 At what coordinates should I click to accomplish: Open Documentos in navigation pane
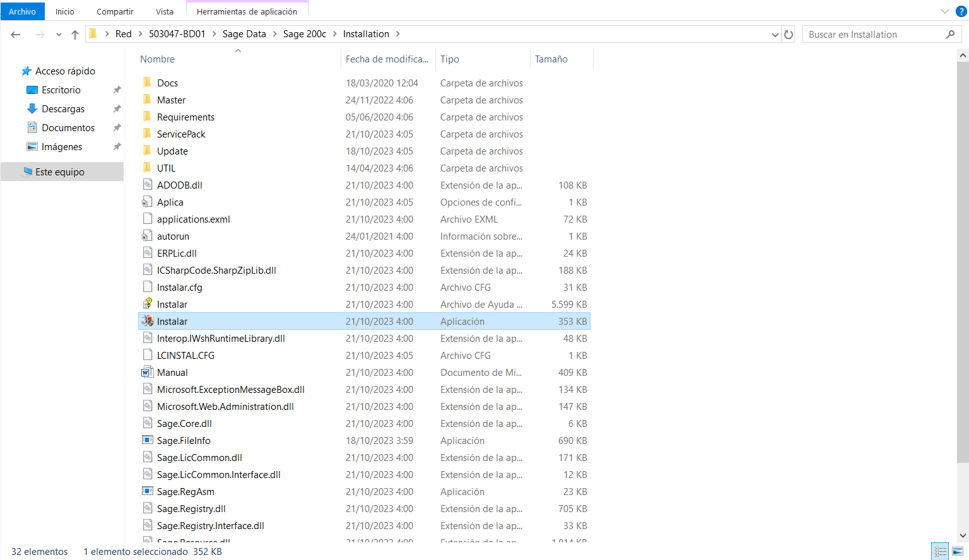point(68,128)
